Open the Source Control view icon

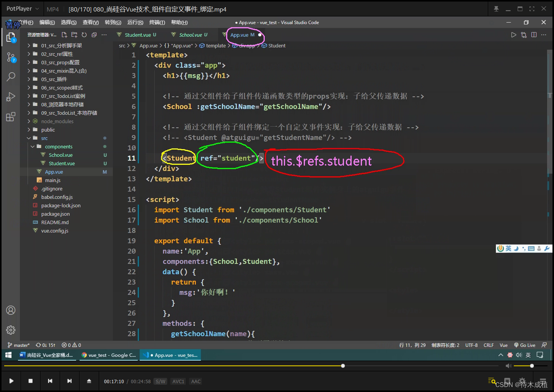point(11,57)
